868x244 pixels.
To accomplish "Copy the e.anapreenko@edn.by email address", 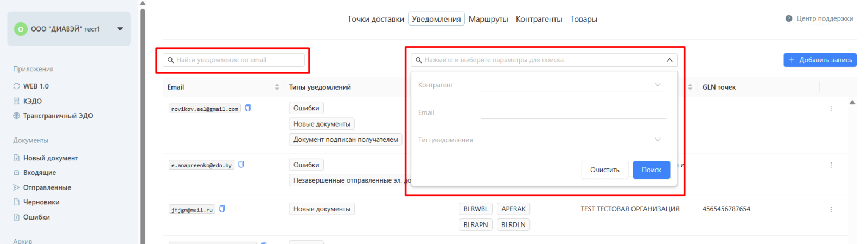I will [x=241, y=165].
